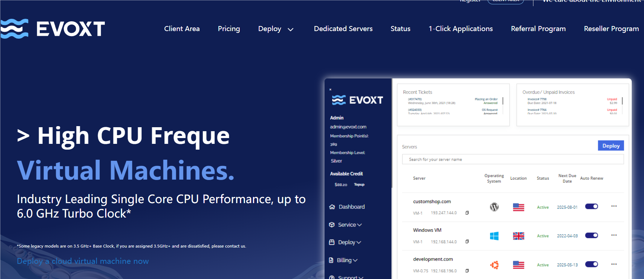This screenshot has height=279, width=644.
Task: Click the UK flag icon for Windows VM
Action: [518, 236]
